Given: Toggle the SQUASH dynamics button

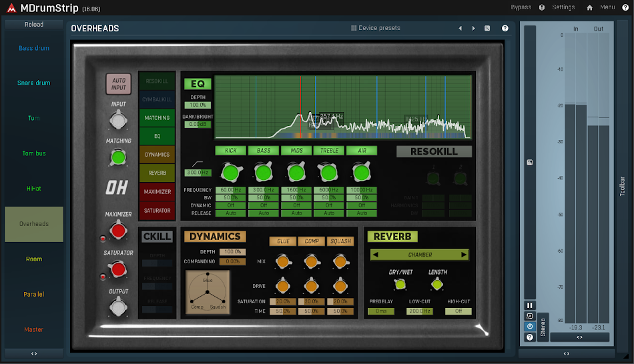Looking at the screenshot, I should [340, 241].
